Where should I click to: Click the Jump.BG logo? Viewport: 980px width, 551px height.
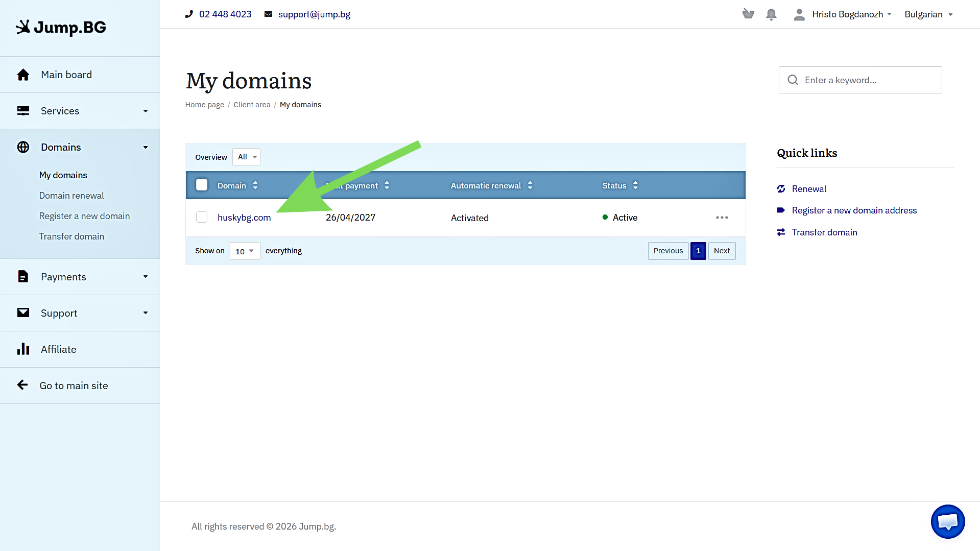61,27
